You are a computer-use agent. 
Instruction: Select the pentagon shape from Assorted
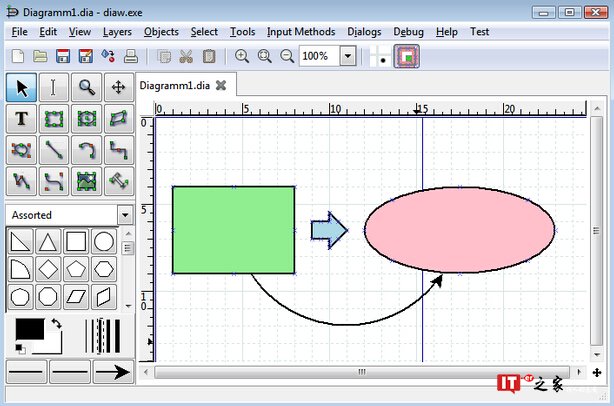click(76, 269)
